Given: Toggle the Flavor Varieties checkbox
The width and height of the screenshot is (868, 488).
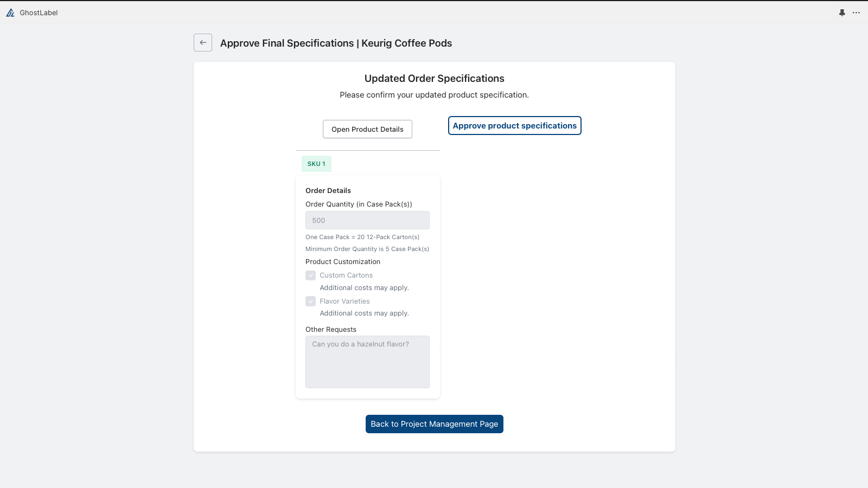Looking at the screenshot, I should coord(311,301).
